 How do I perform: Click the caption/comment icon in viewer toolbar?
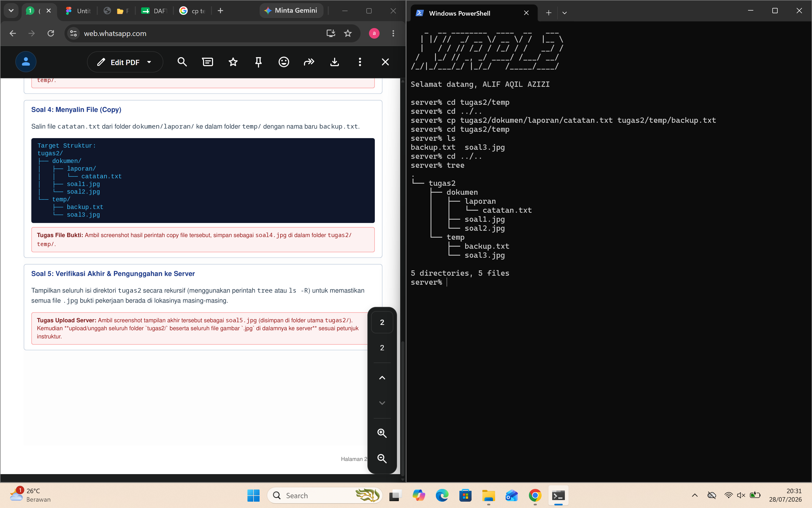click(207, 62)
